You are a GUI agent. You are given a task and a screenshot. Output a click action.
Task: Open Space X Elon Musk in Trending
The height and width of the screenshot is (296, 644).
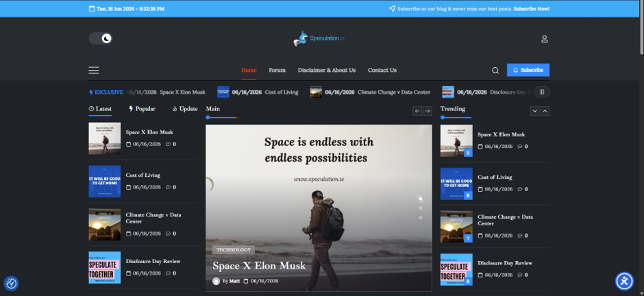(501, 134)
